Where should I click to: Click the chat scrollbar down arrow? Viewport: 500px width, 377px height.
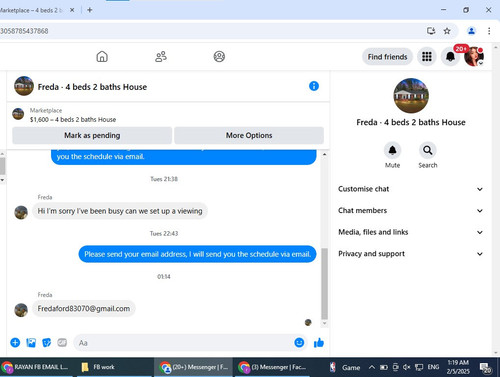(324, 323)
